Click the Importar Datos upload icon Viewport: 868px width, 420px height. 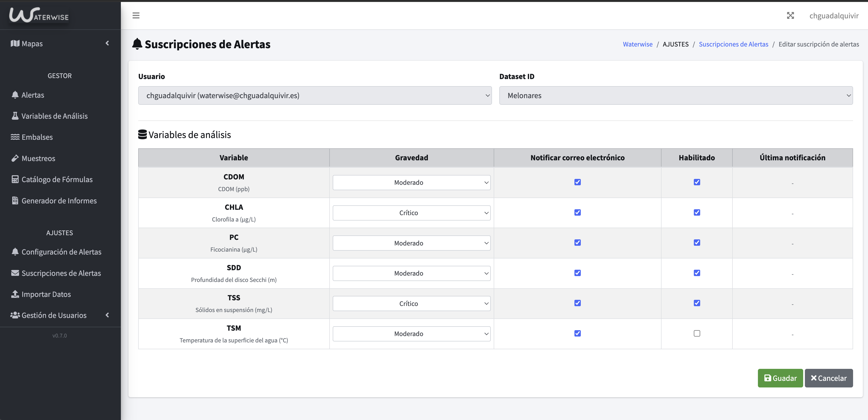(x=15, y=294)
